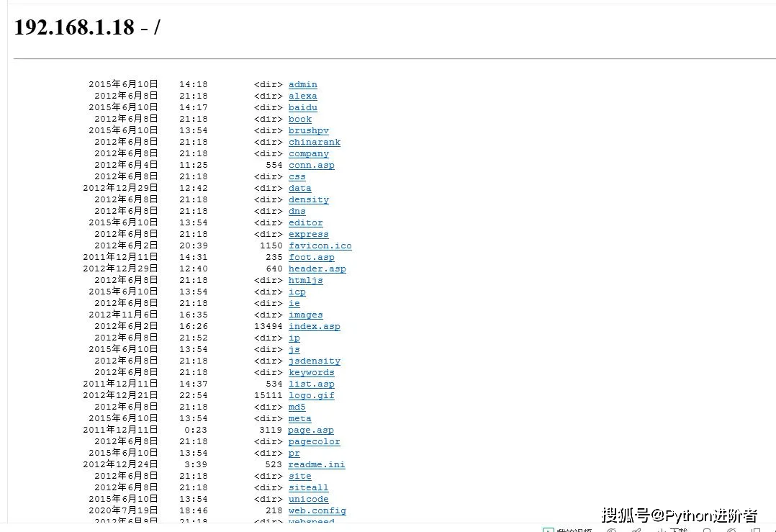Screen dimensions: 776x532
Task: Open the keywords directory link
Action: tap(311, 372)
